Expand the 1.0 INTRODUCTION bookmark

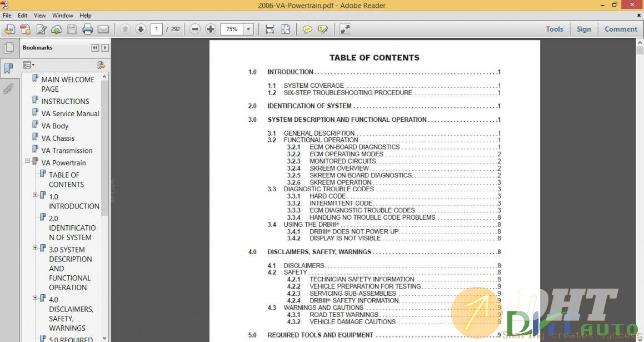(x=36, y=195)
